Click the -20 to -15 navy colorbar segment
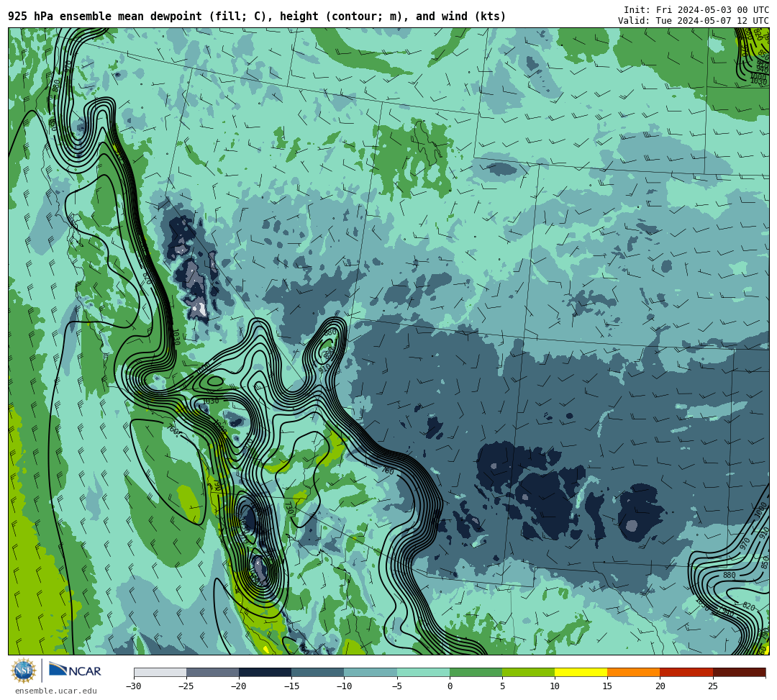 coord(265,672)
